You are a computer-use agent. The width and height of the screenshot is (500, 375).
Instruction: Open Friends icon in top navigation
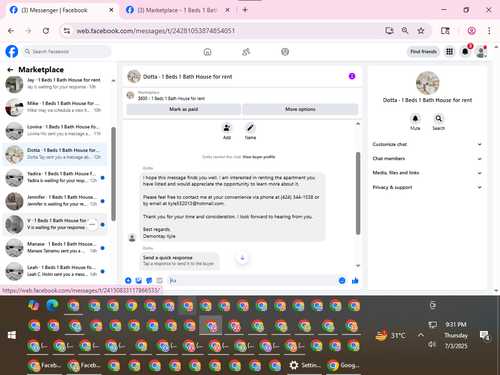[246, 52]
